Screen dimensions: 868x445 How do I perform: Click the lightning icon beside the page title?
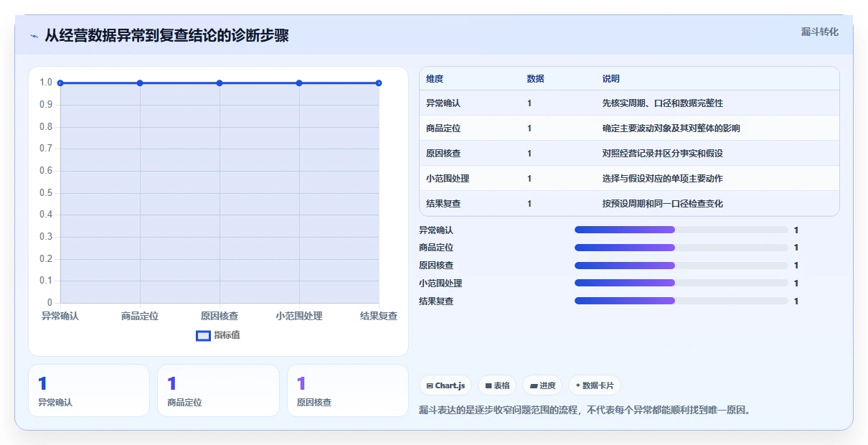click(34, 36)
